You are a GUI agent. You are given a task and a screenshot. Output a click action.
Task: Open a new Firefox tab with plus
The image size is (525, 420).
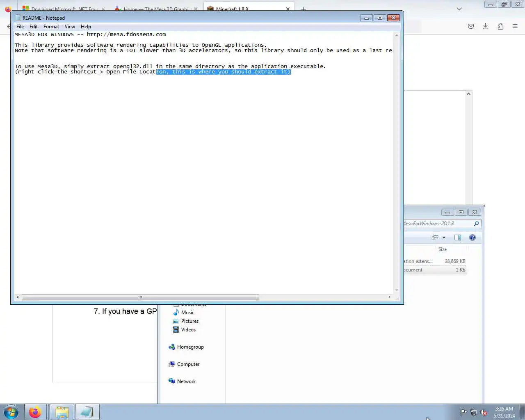[304, 9]
